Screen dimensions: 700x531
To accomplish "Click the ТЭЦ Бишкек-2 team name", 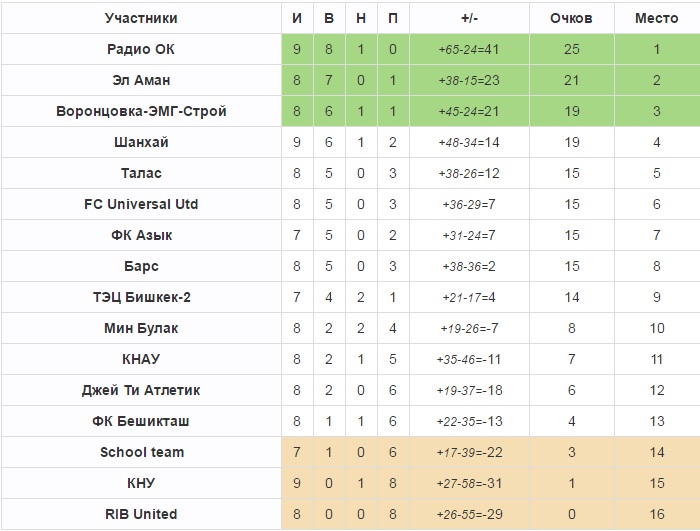I will [x=141, y=297].
